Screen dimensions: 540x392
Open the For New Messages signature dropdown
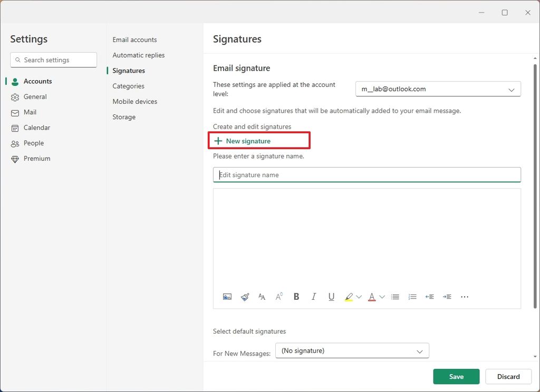[352, 350]
